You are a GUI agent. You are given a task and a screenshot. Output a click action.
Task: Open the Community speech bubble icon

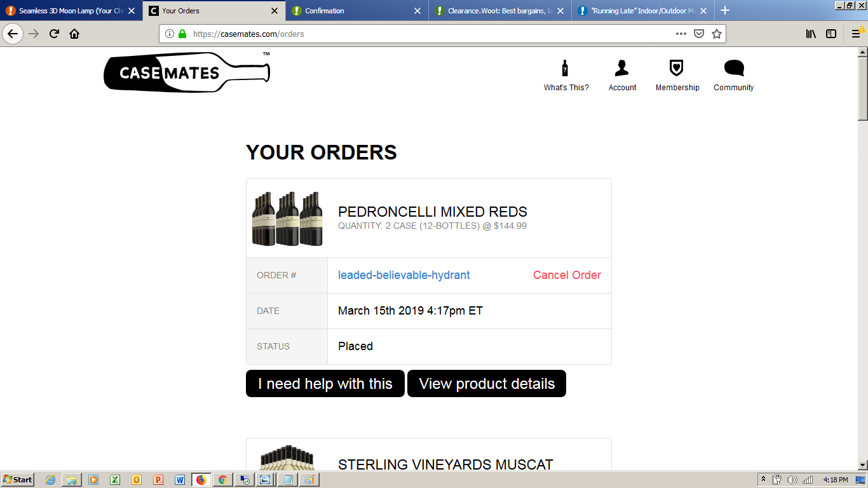pos(734,68)
